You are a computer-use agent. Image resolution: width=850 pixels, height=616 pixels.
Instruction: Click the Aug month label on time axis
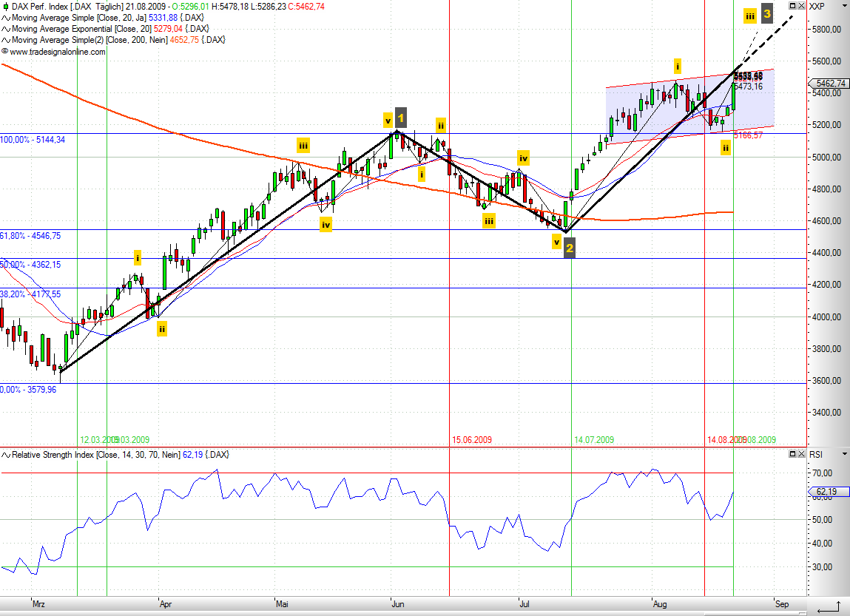[660, 604]
